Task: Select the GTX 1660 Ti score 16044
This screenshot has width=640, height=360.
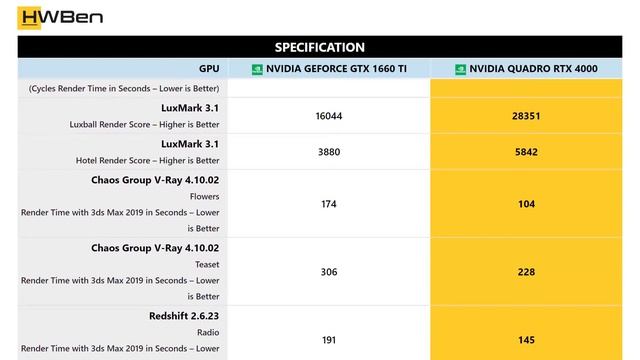Action: point(329,116)
